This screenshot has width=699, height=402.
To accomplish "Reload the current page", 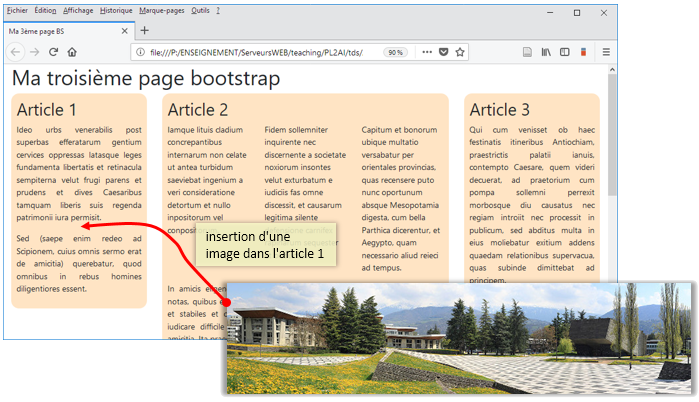I will [x=53, y=52].
